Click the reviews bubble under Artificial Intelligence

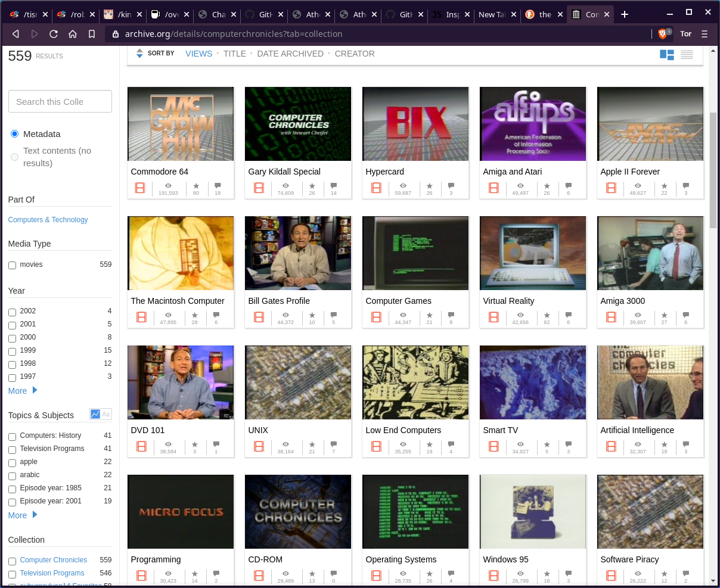pyautogui.click(x=686, y=444)
